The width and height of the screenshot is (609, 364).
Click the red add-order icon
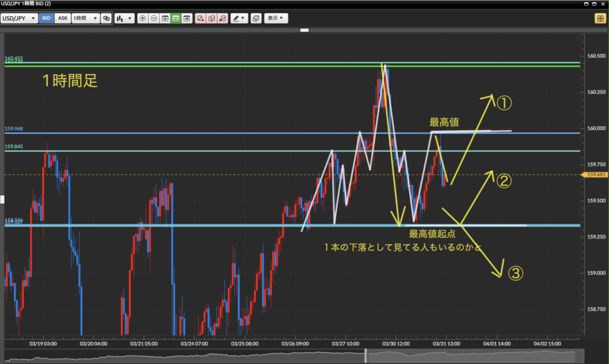[x=200, y=18]
